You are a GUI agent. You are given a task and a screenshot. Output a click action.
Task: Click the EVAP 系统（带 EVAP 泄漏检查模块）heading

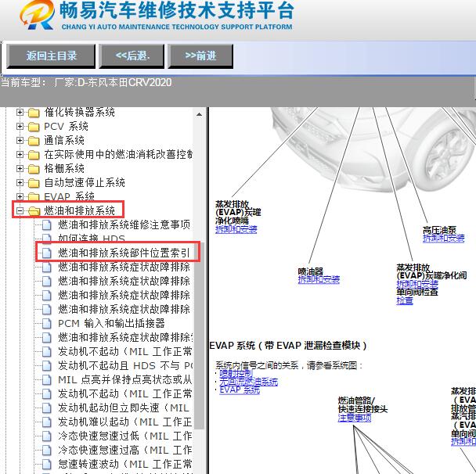[x=288, y=346]
